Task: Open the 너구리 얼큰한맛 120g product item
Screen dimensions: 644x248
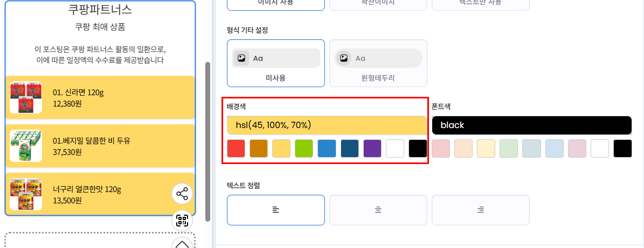Action: [x=100, y=194]
